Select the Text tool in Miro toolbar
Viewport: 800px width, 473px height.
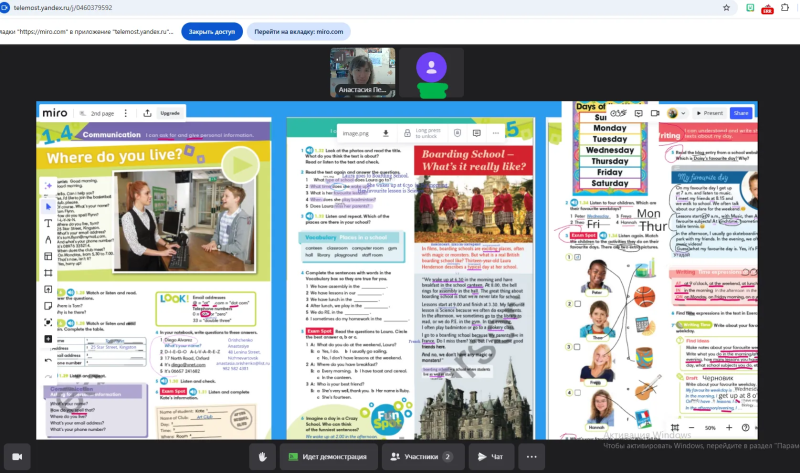click(48, 223)
